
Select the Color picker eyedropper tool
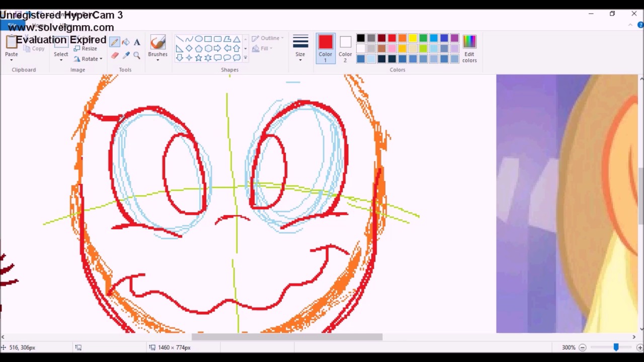(x=126, y=55)
